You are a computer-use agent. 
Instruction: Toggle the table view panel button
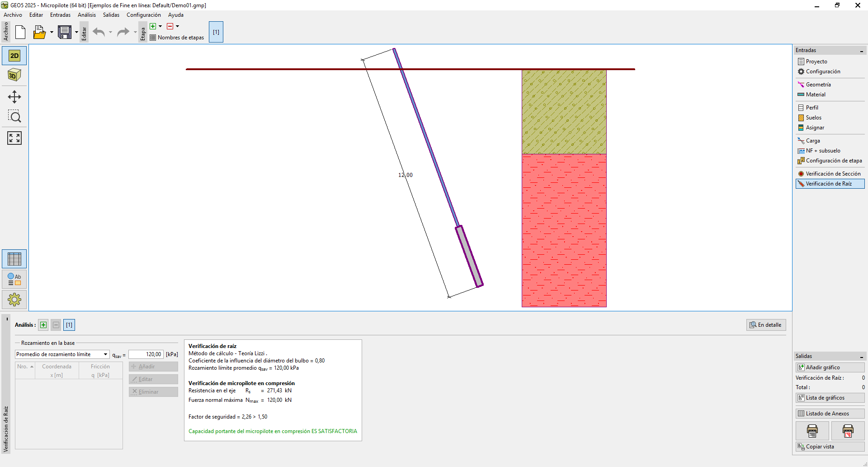click(x=14, y=259)
